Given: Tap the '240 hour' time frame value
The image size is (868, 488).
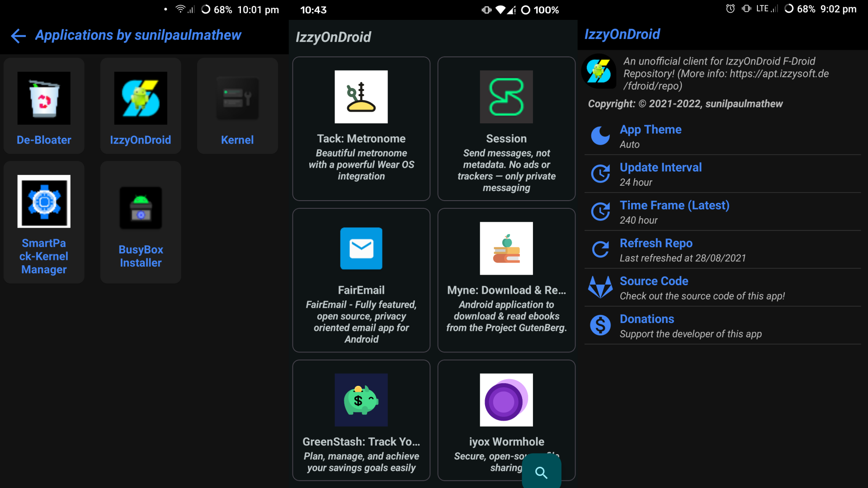Looking at the screenshot, I should tap(638, 221).
